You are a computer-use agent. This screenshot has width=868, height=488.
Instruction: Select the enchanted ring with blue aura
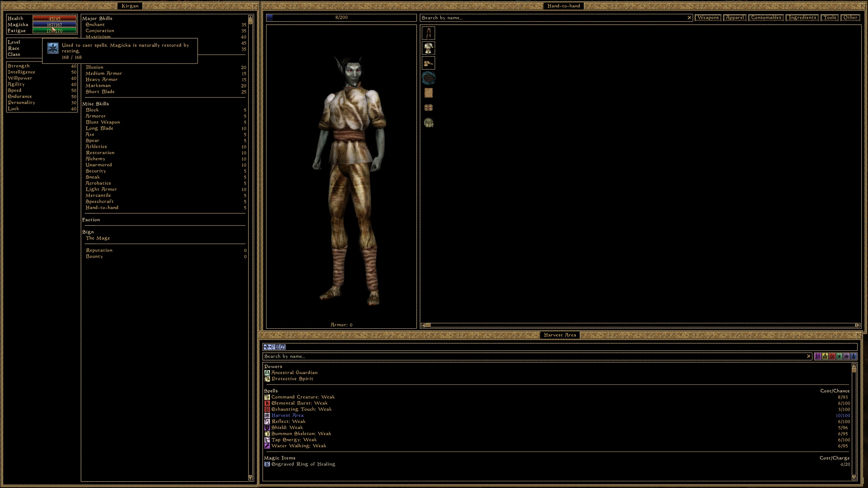[428, 78]
